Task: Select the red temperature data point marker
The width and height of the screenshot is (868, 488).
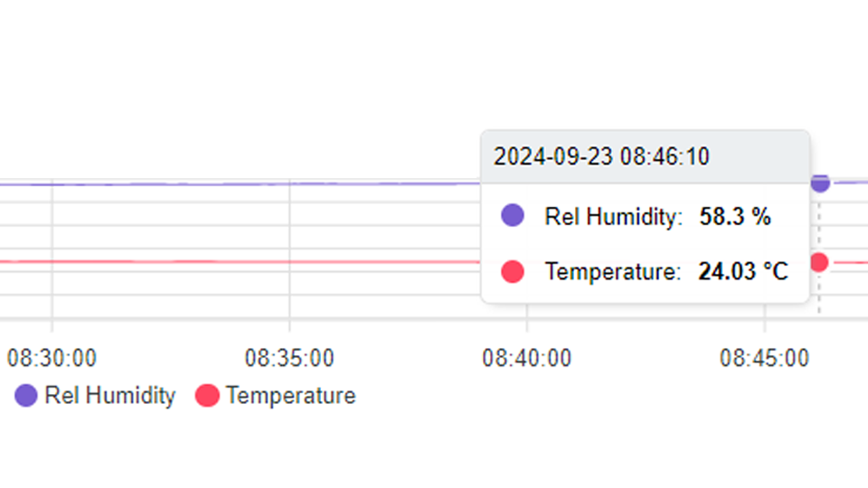Action: [x=819, y=262]
